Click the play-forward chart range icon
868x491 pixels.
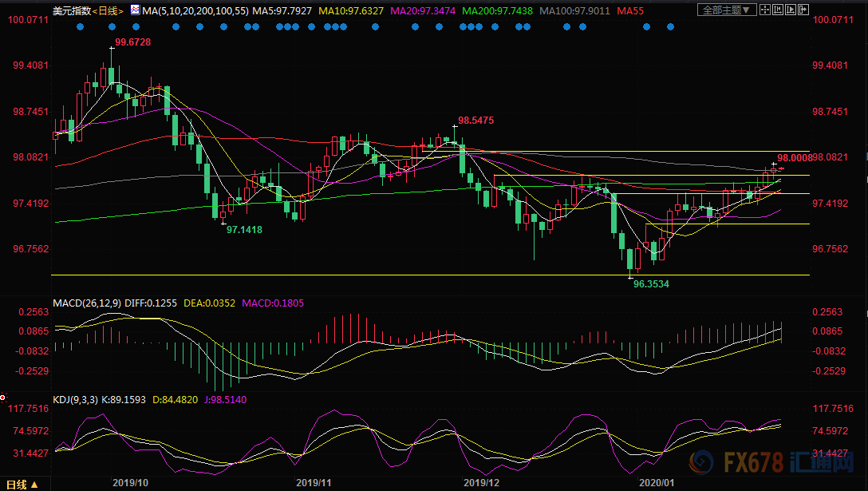click(x=791, y=10)
